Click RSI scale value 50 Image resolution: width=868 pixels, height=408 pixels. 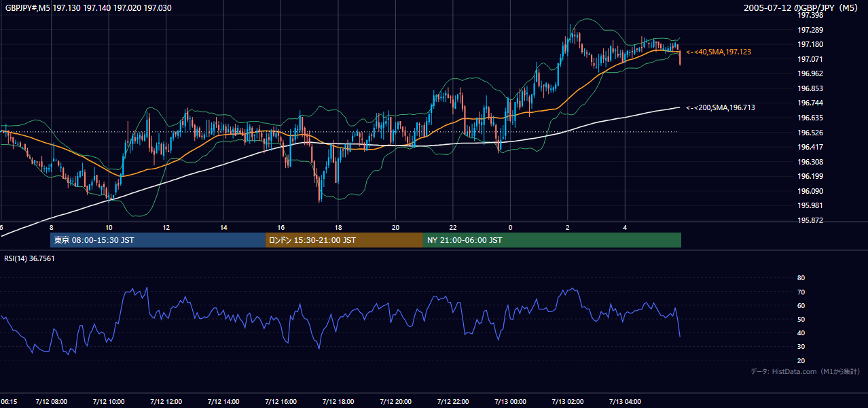click(x=801, y=319)
